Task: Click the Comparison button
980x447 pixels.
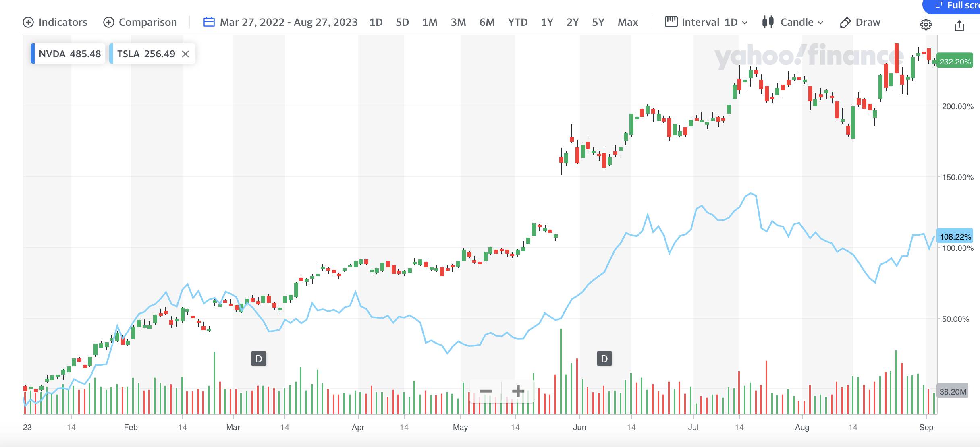Action: 140,22
